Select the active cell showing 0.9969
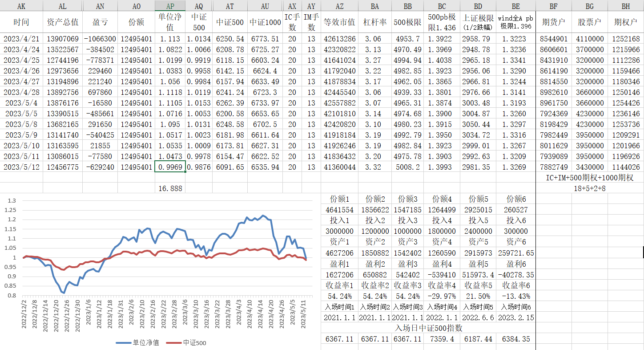 coord(170,167)
